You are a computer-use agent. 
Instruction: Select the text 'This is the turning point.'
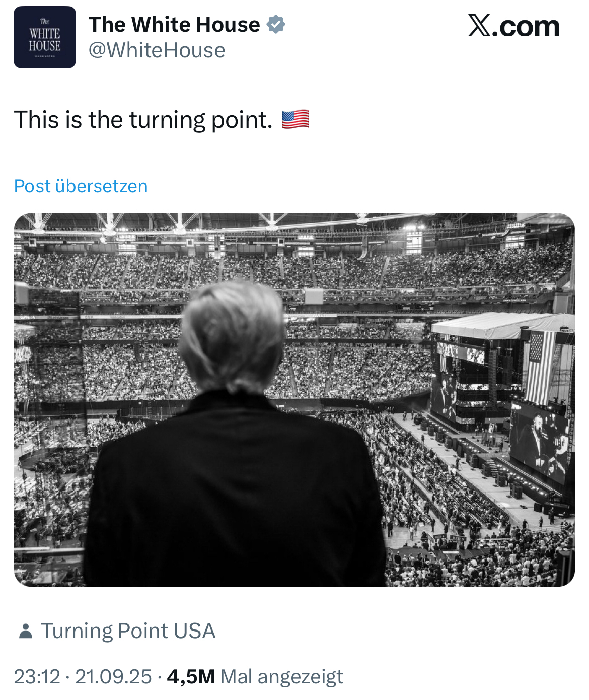click(143, 120)
